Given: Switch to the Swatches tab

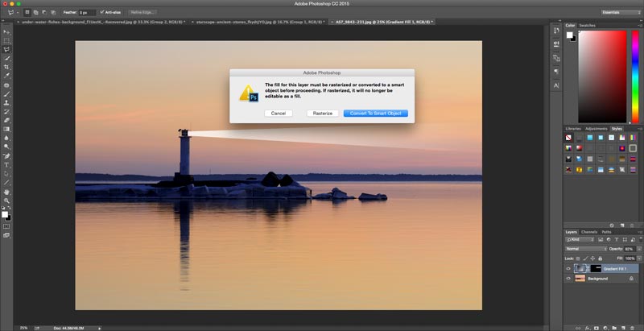Looking at the screenshot, I should pyautogui.click(x=587, y=26).
